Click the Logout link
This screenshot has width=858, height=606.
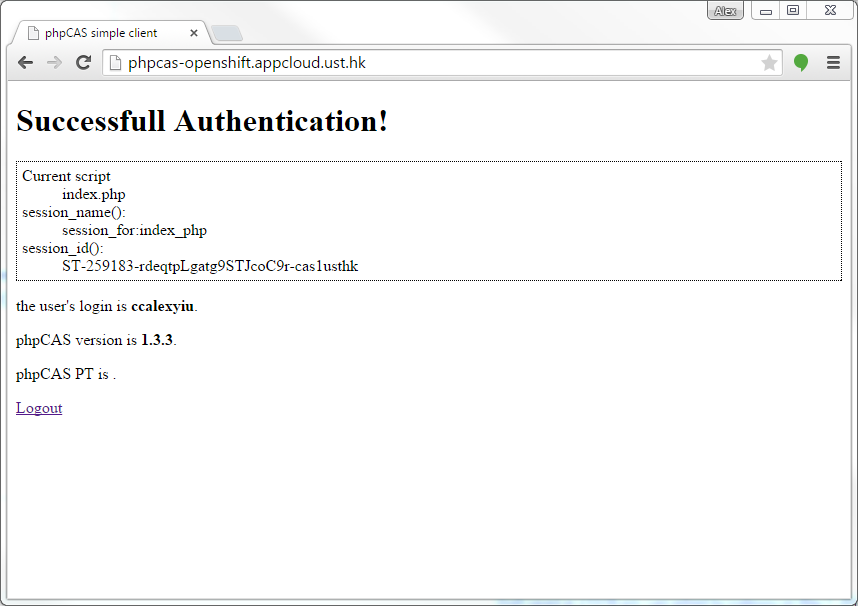39,408
